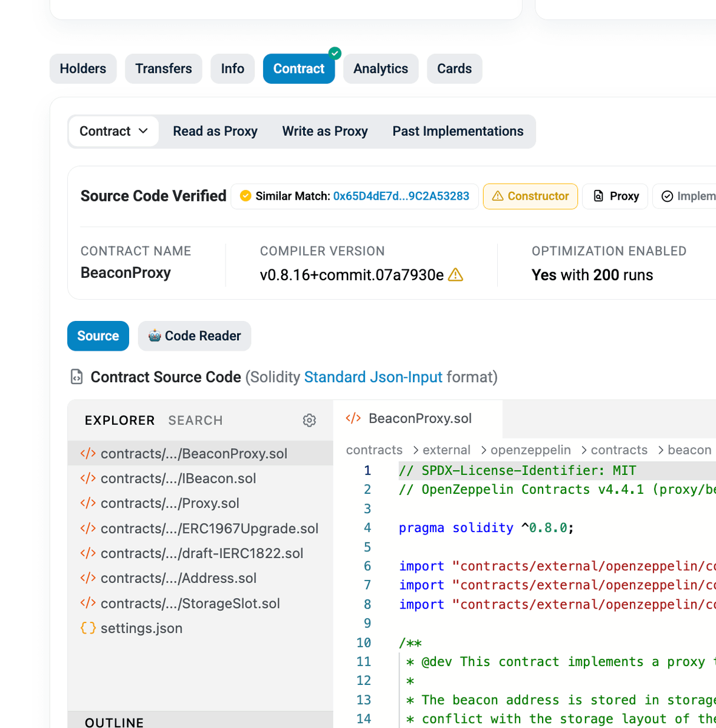Switch to Write as Proxy
Screen dimensions: 716x728
pyautogui.click(x=325, y=132)
